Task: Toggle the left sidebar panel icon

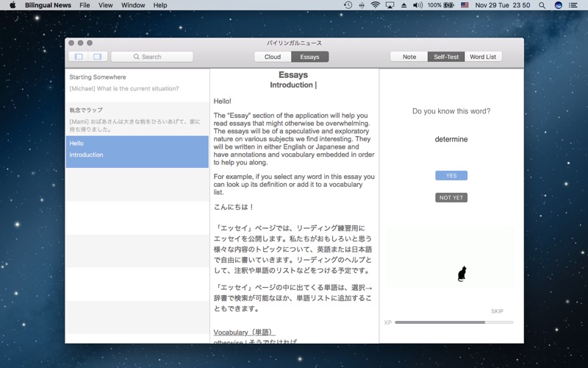Action: click(79, 57)
